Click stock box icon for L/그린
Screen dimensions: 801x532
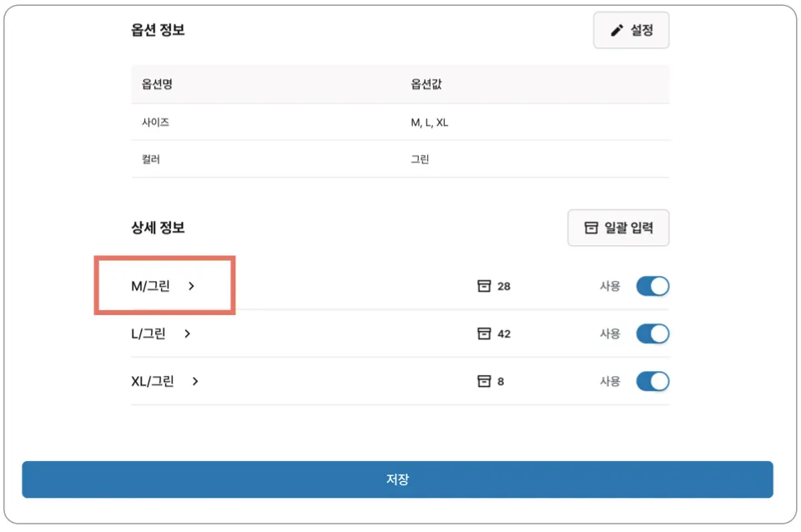click(x=483, y=334)
